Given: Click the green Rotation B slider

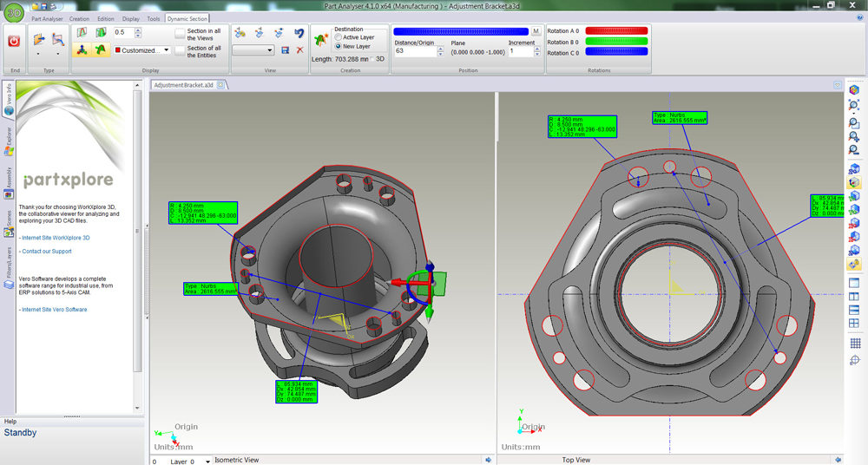Looking at the screenshot, I should [x=616, y=42].
